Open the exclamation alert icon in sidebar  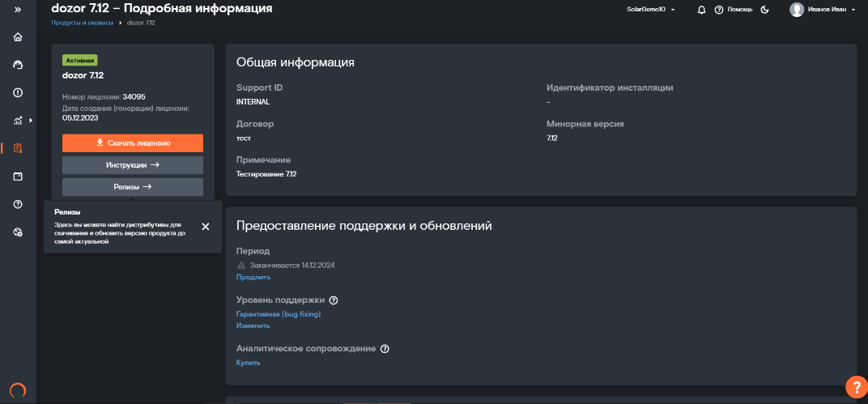(18, 92)
